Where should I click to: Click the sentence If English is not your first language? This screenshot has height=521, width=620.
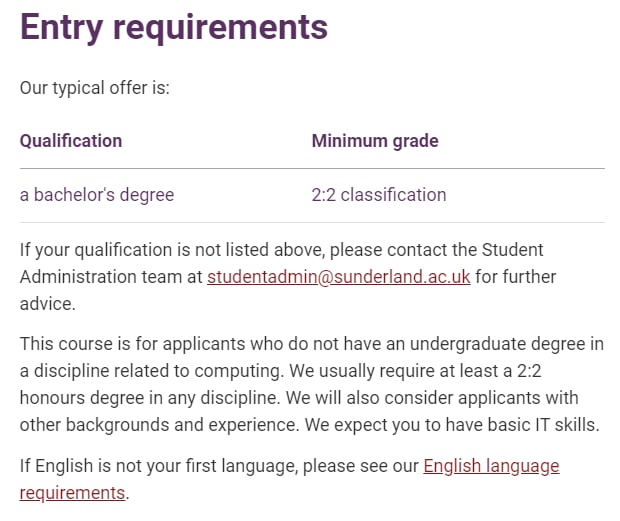pos(289,479)
